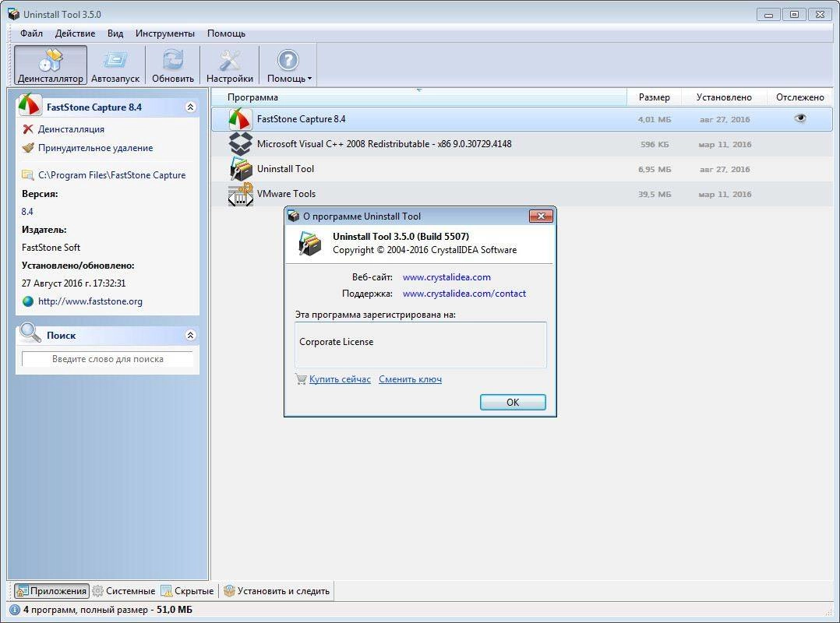Click the globe icon beside faststone.org
The image size is (840, 623).
[28, 301]
